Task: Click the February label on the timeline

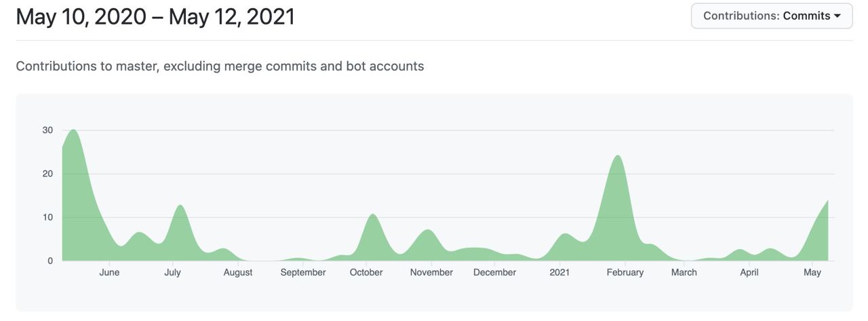Action: [x=625, y=272]
